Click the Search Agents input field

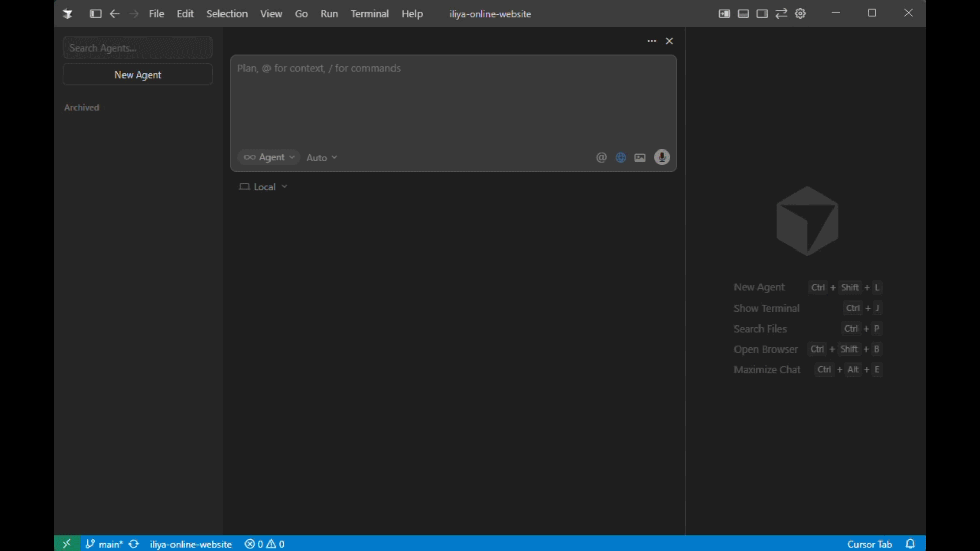(138, 48)
